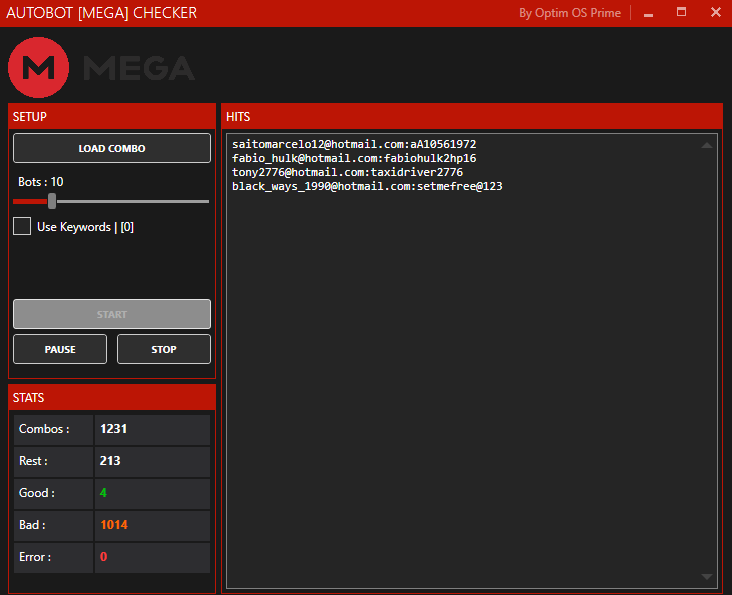Hit the Stop button
This screenshot has height=595, width=732.
164,349
